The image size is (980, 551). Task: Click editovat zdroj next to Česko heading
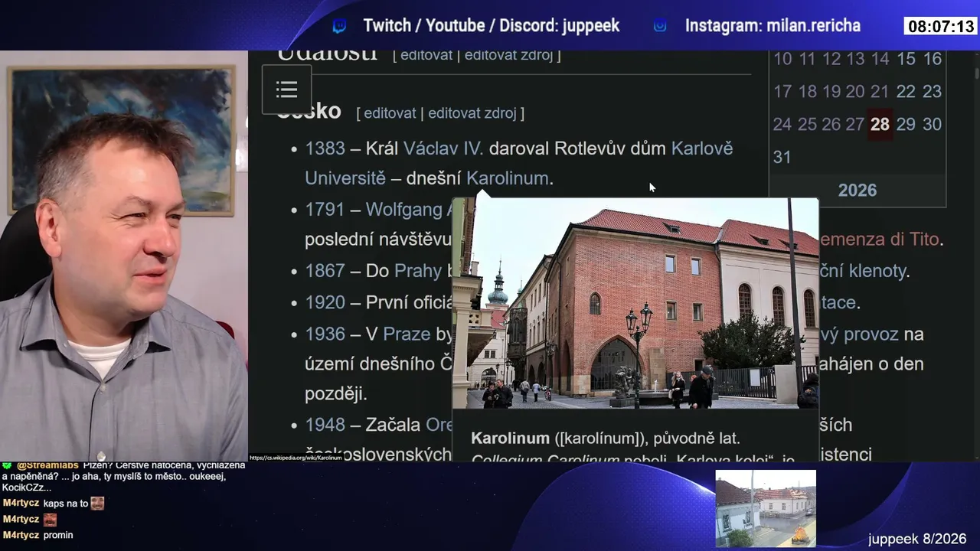[x=472, y=113]
